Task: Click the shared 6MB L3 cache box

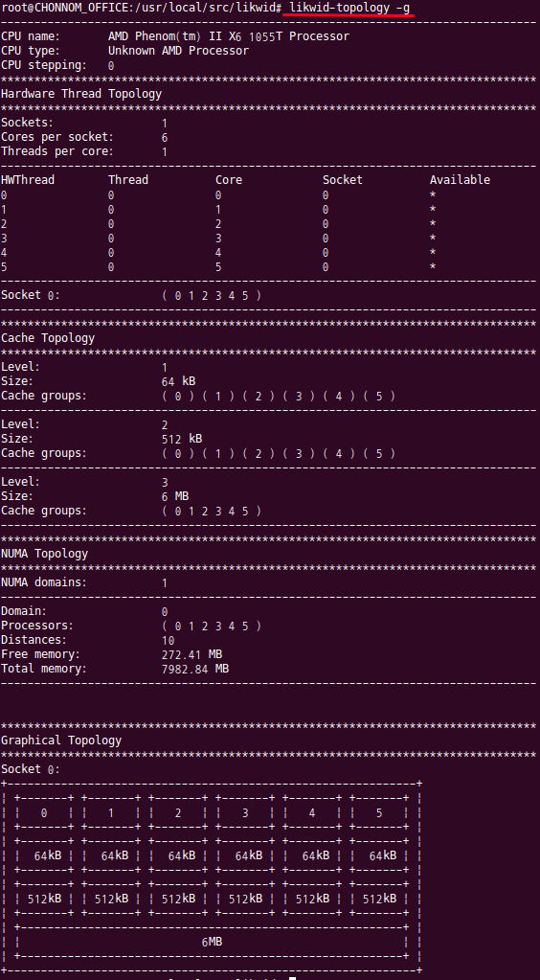Action: pos(212,942)
